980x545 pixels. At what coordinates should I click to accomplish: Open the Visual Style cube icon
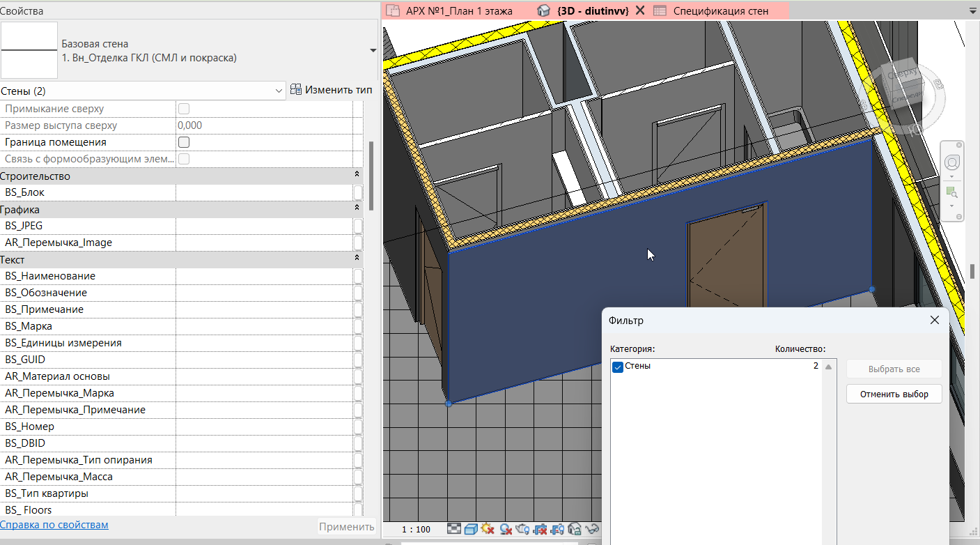click(x=471, y=529)
